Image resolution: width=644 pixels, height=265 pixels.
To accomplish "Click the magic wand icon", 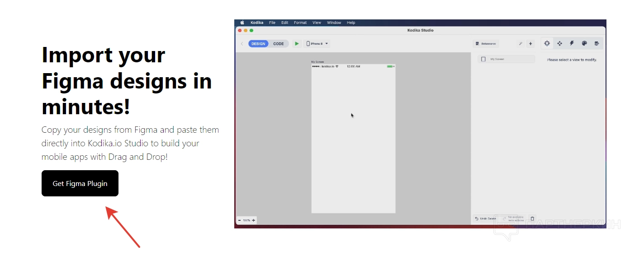I will click(x=521, y=44).
